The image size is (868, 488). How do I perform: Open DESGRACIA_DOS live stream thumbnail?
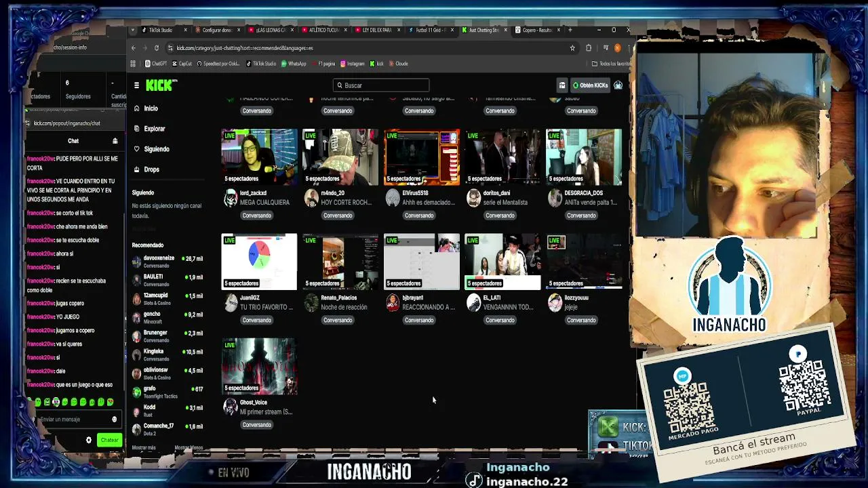584,157
